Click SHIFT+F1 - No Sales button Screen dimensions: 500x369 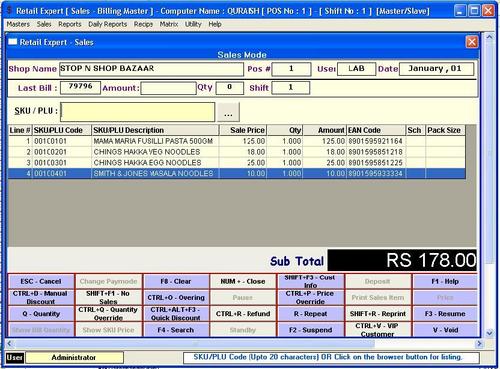click(x=108, y=297)
